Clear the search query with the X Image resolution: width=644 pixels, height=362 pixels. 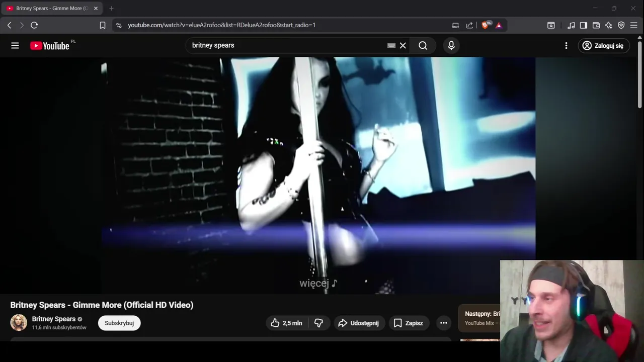(x=403, y=45)
